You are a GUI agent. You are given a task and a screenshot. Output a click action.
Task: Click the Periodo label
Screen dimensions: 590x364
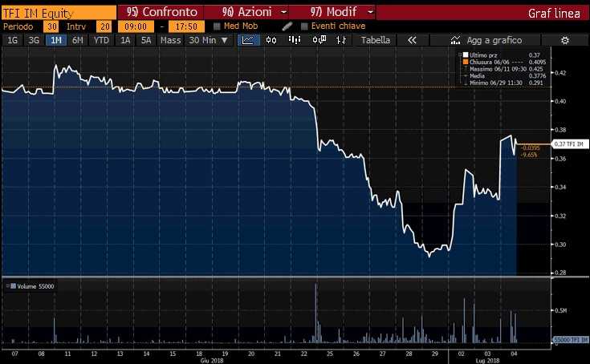click(x=18, y=26)
